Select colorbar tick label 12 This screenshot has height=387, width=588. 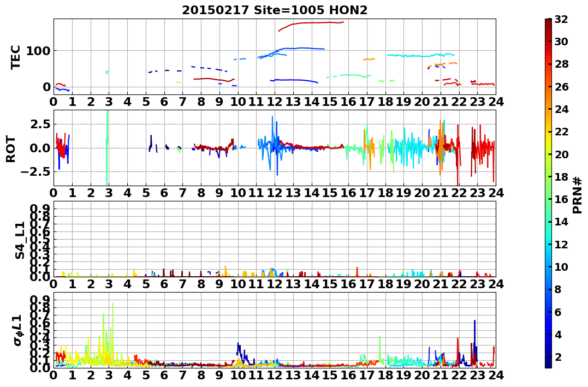pos(561,244)
